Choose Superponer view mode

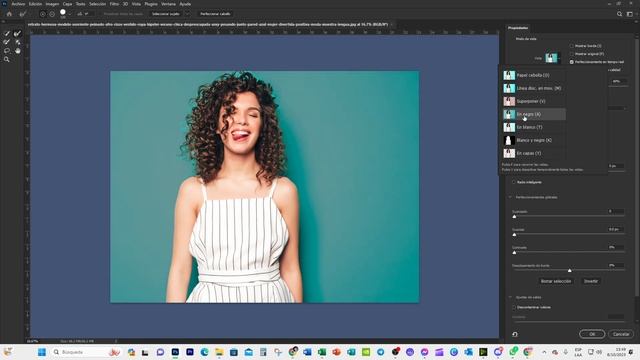pyautogui.click(x=534, y=101)
